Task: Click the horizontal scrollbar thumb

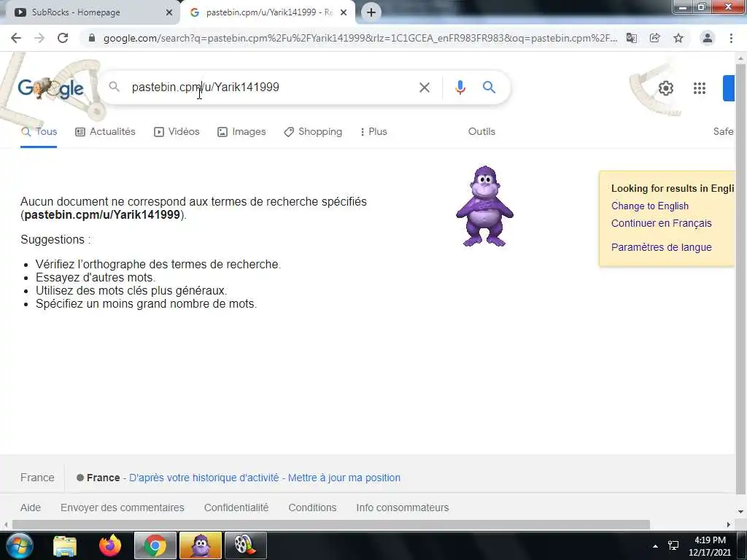Action: click(331, 525)
